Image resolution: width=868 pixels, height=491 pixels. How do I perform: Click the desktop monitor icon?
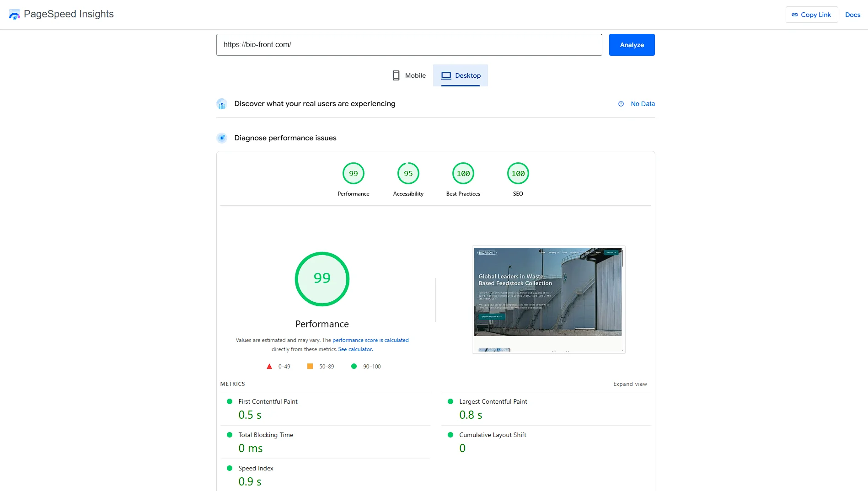point(445,75)
